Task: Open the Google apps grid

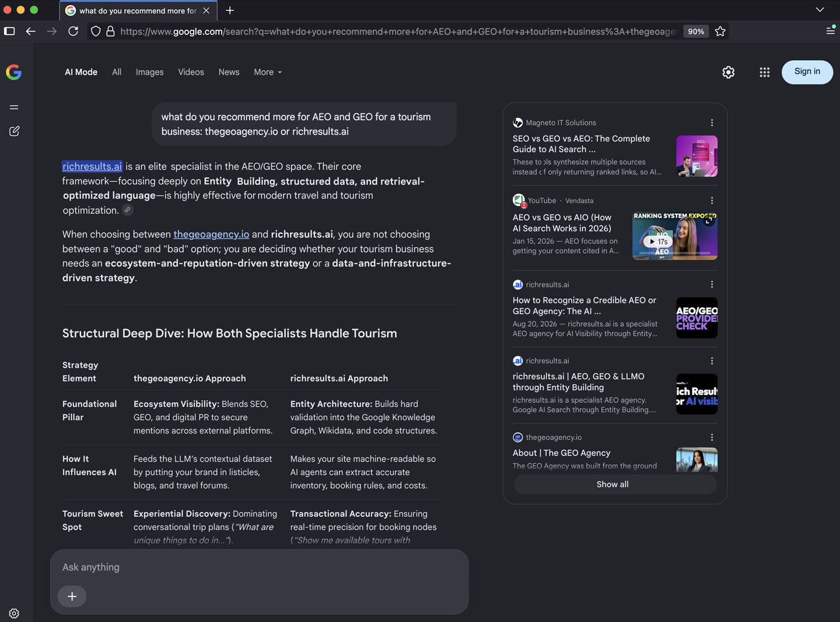Action: coord(764,72)
